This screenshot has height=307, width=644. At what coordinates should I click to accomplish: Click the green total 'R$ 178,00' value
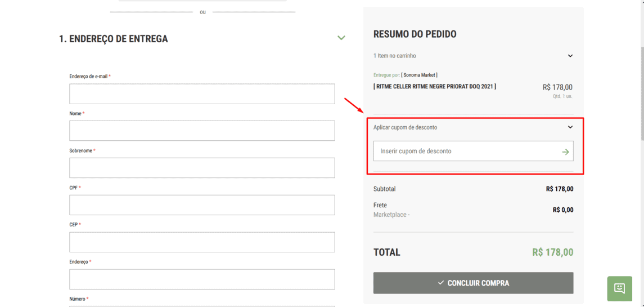(553, 252)
